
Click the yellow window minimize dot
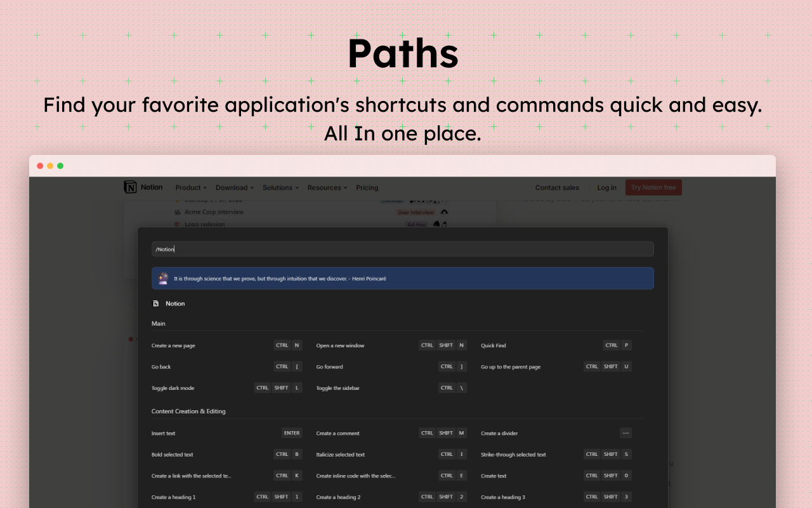(x=50, y=166)
